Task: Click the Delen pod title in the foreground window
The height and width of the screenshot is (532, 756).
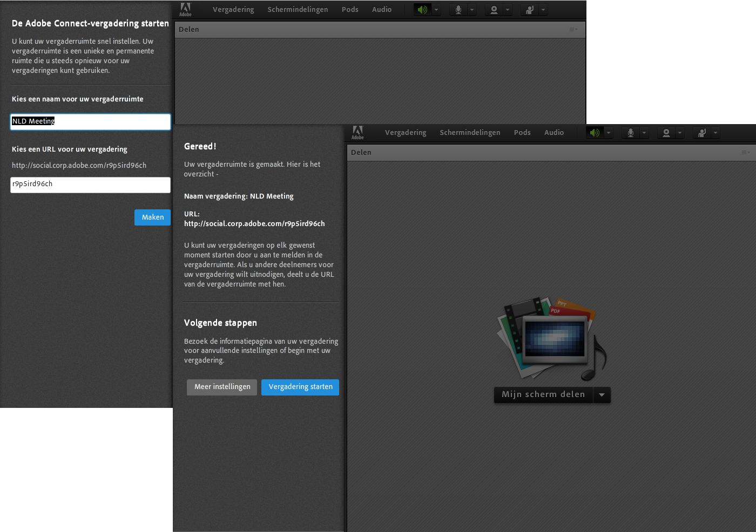Action: coord(361,152)
